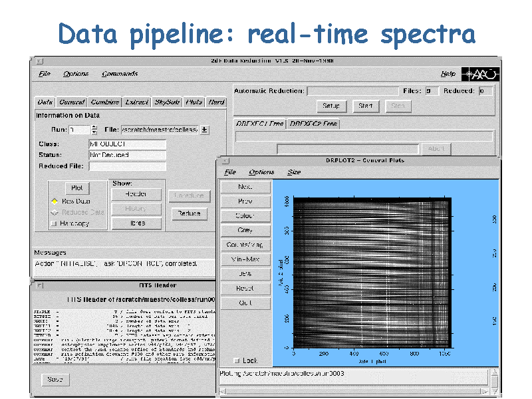Open the main window's top-left window menu button
The height and width of the screenshot is (399, 532).
(40, 61)
